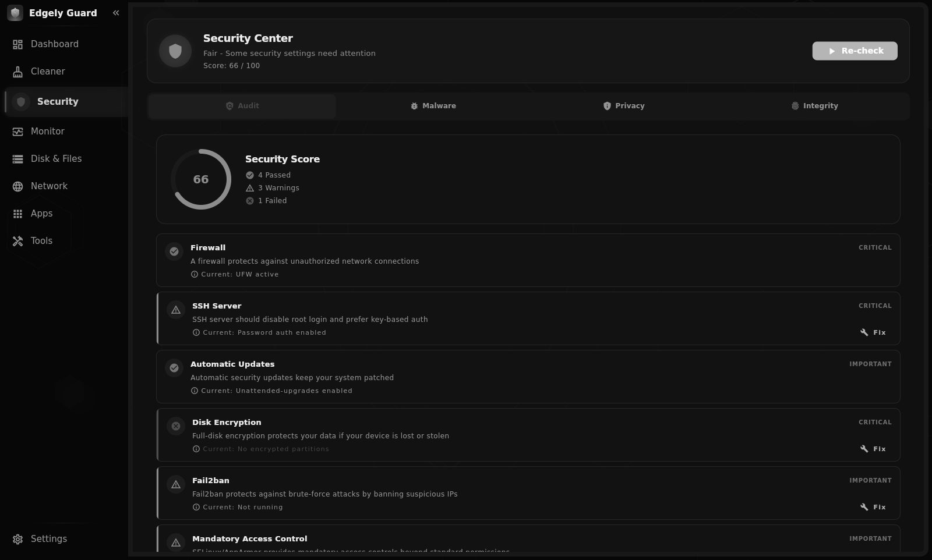This screenshot has width=932, height=560.
Task: Click 'Current: Not running' text
Action: click(x=243, y=507)
